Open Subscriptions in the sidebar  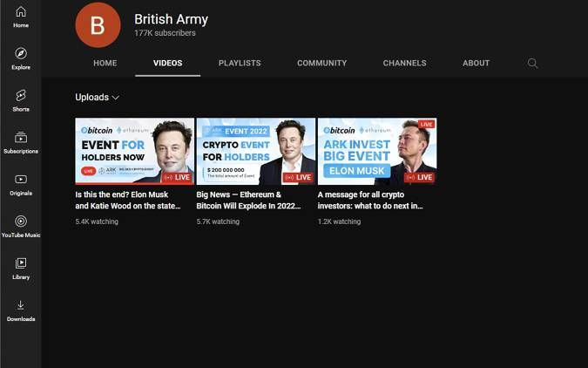21,141
